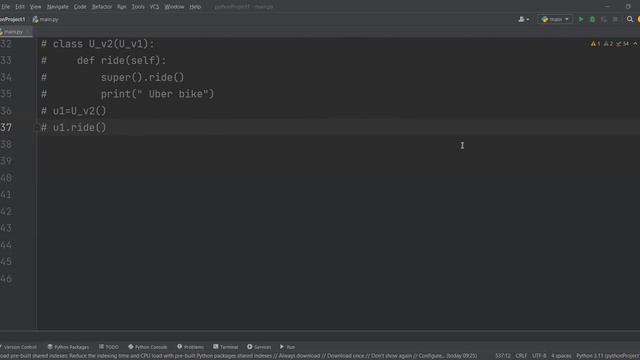
Task: Toggle fold marker beside line 37
Action: [x=36, y=128]
